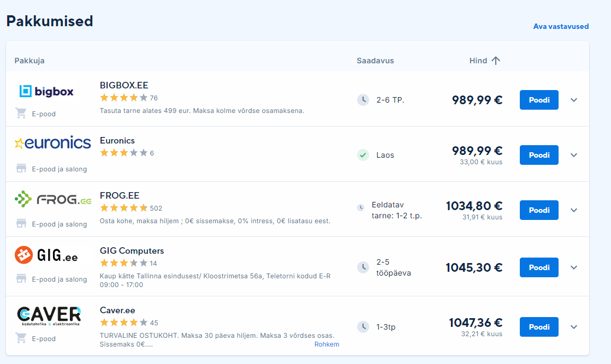Click the sort arrow next to Hind
The width and height of the screenshot is (611, 364).
tap(496, 61)
